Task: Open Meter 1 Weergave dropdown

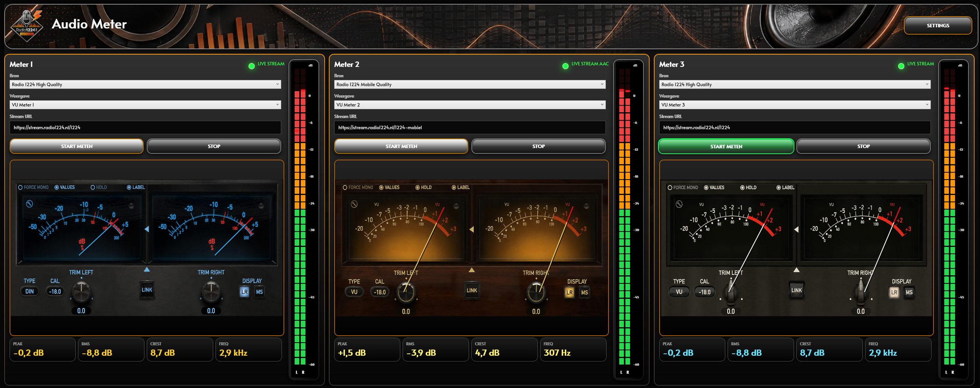Action: point(145,105)
